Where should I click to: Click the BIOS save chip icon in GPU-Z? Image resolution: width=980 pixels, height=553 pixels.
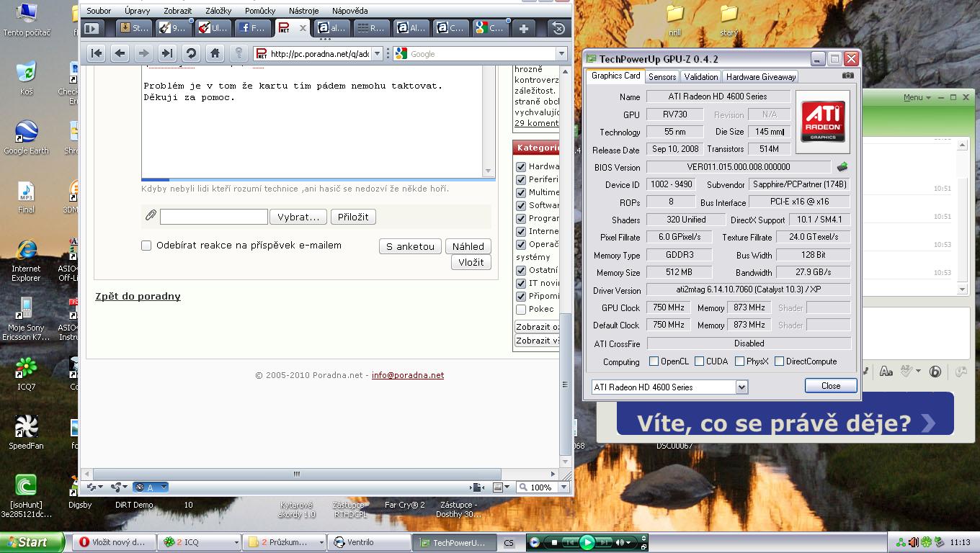point(842,167)
